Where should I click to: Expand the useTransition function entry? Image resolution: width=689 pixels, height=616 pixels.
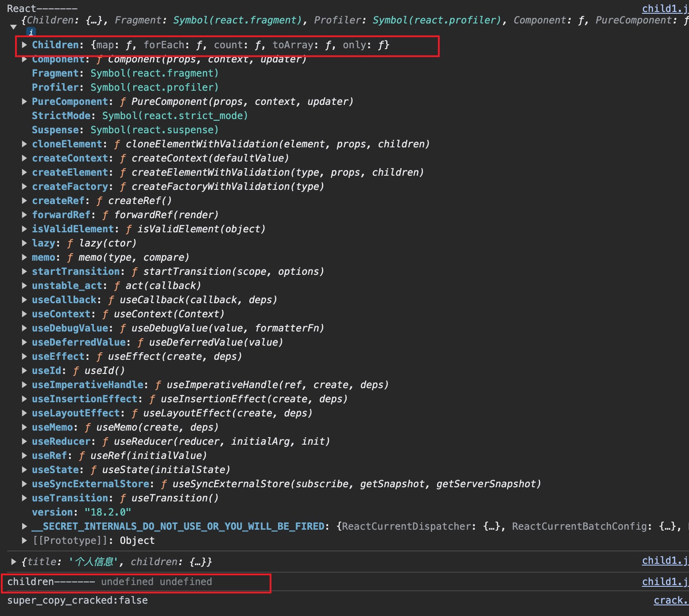click(x=25, y=498)
